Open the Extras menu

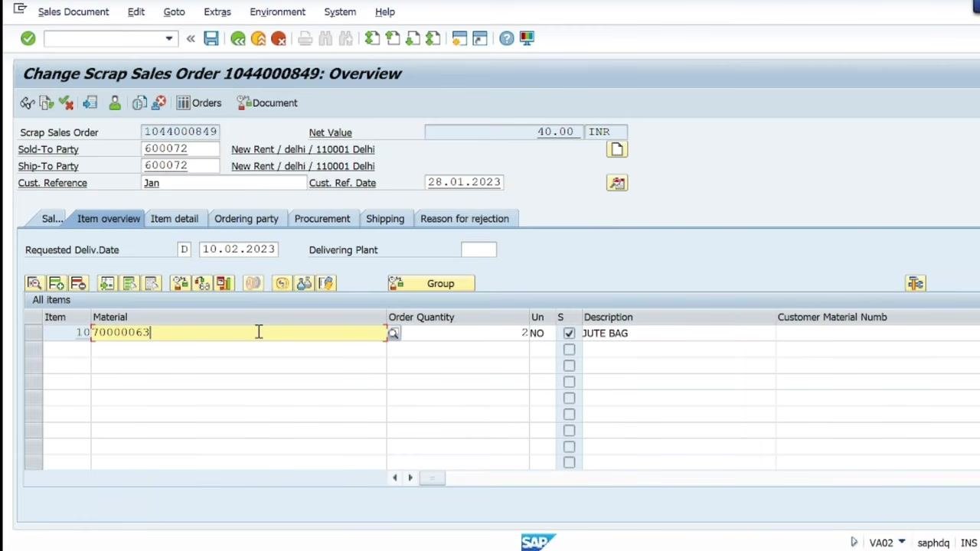(x=217, y=11)
